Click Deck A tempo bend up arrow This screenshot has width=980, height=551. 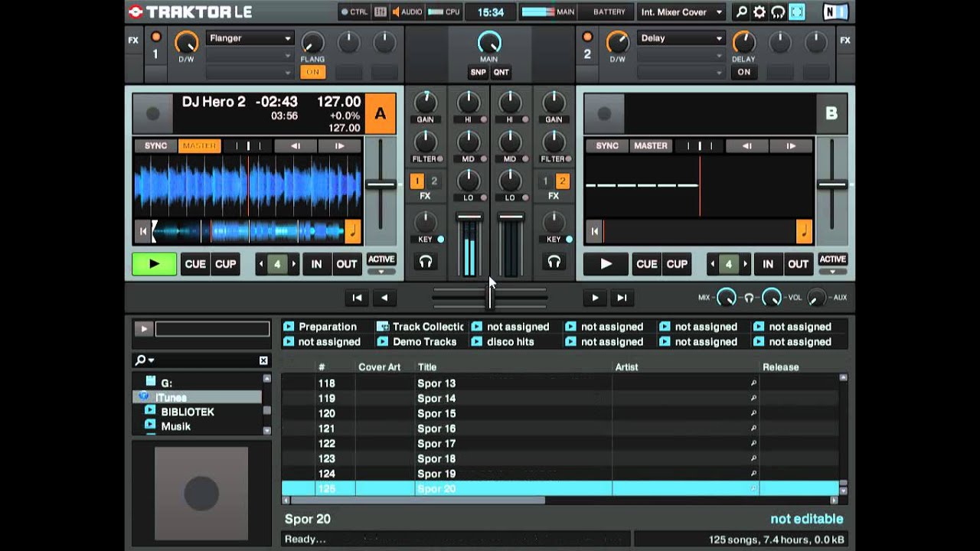point(339,146)
